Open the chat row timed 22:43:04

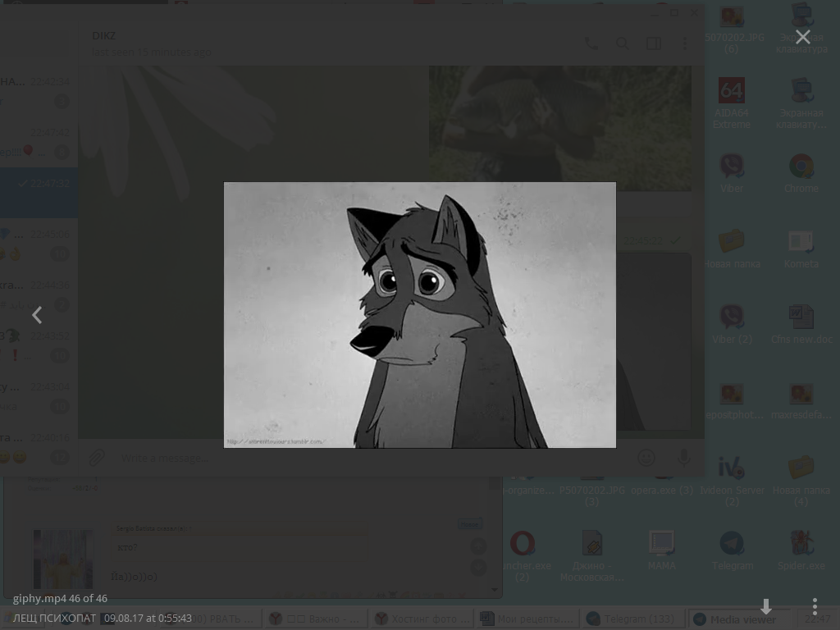pyautogui.click(x=39, y=396)
